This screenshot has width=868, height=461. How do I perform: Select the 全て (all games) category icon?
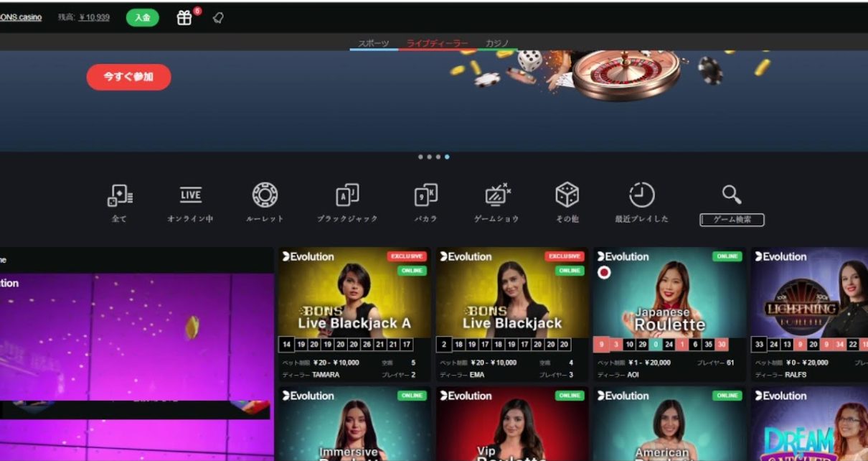(x=119, y=195)
